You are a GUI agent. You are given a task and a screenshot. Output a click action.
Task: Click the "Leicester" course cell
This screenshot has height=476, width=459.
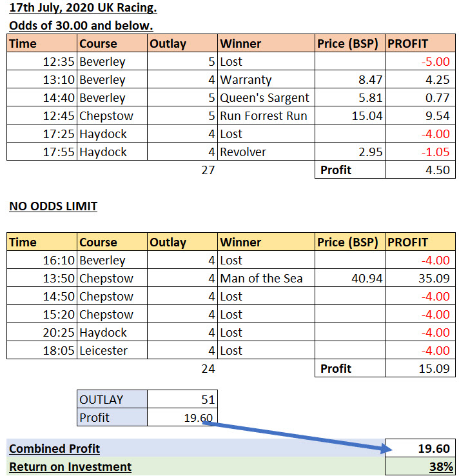point(102,352)
